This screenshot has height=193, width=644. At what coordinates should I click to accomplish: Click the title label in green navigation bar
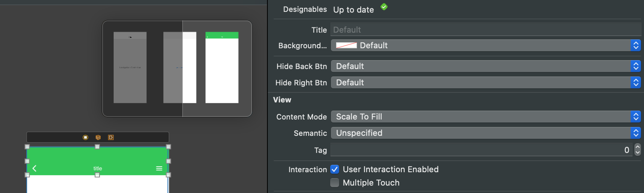coord(98,169)
